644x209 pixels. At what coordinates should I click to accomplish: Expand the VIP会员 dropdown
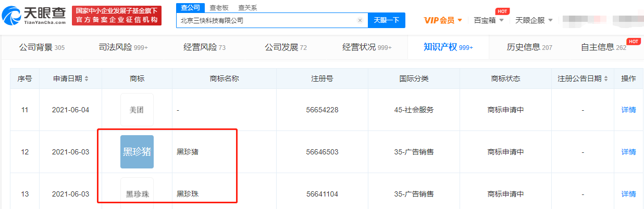(x=443, y=20)
